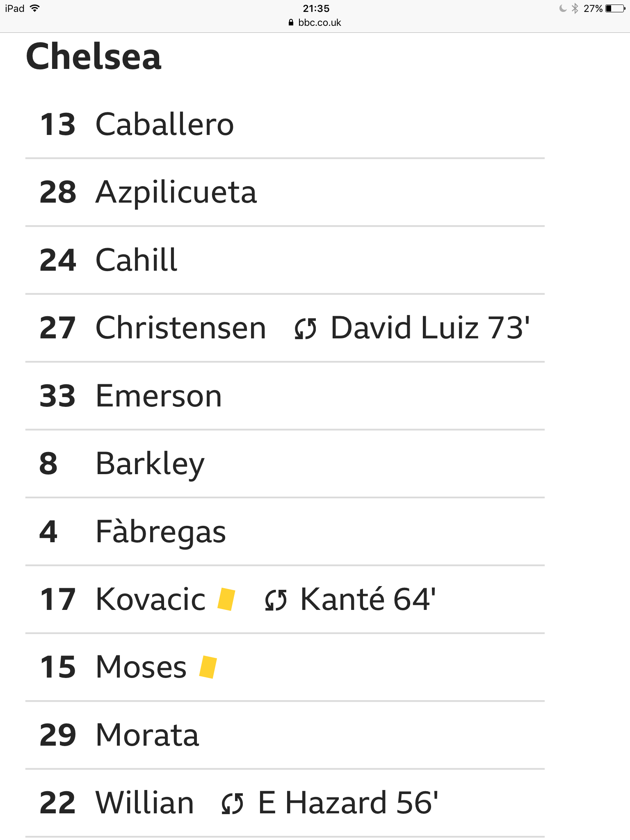The image size is (630, 840).
Task: Select player Azpilicueta in lineup
Action: [x=285, y=192]
